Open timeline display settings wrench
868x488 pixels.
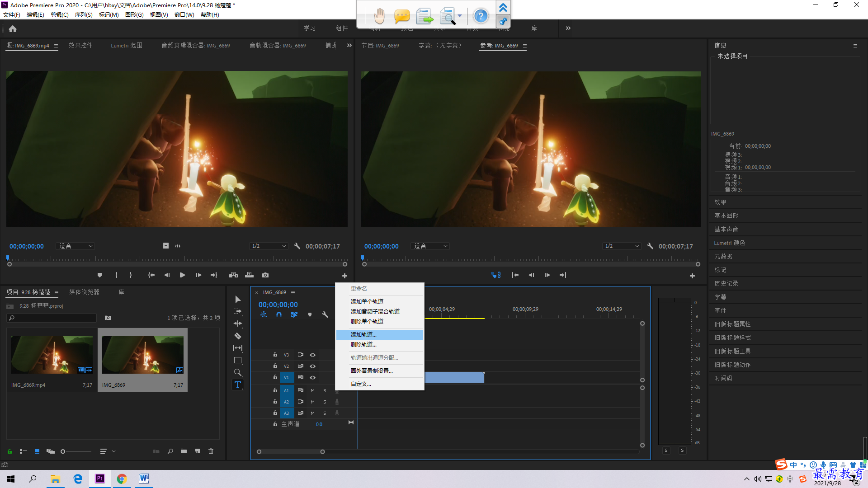point(325,314)
